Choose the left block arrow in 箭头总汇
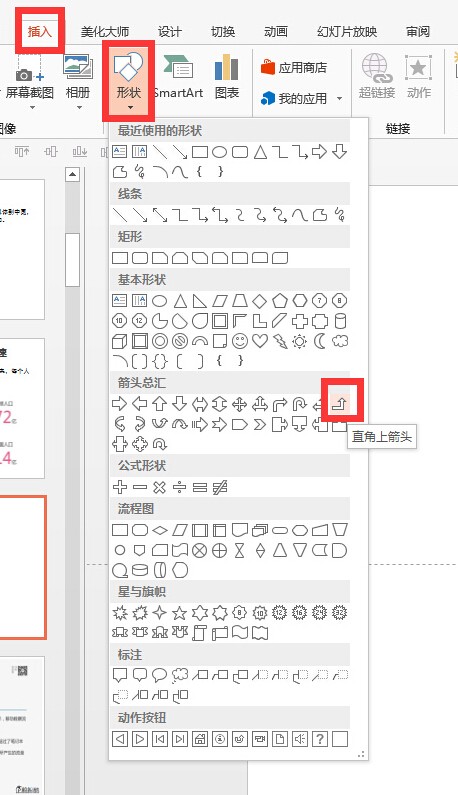This screenshot has height=795, width=458. tap(139, 404)
